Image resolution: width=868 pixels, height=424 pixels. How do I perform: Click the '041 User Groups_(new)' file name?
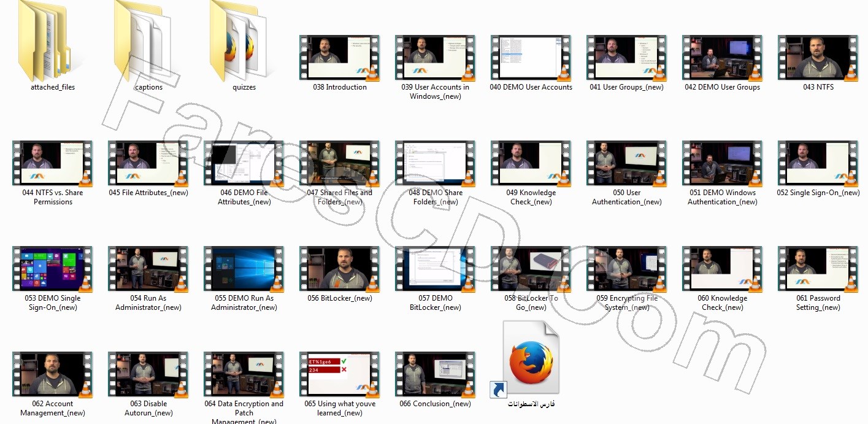627,87
